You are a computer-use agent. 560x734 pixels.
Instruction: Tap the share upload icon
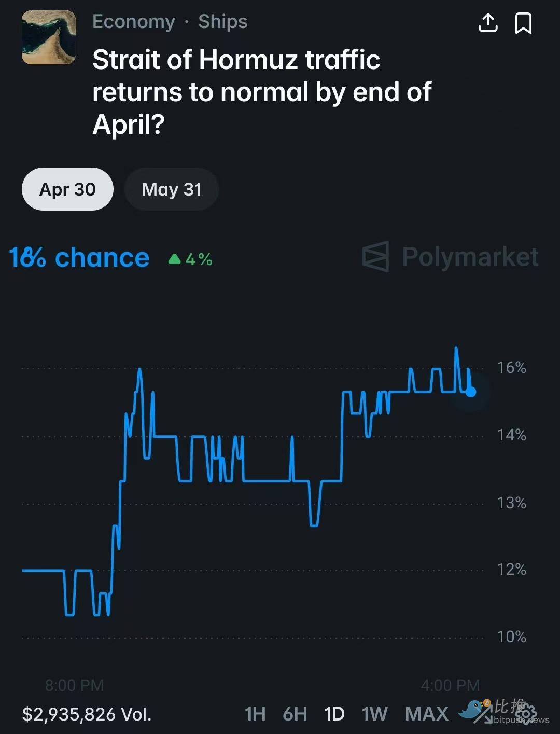pos(487,23)
